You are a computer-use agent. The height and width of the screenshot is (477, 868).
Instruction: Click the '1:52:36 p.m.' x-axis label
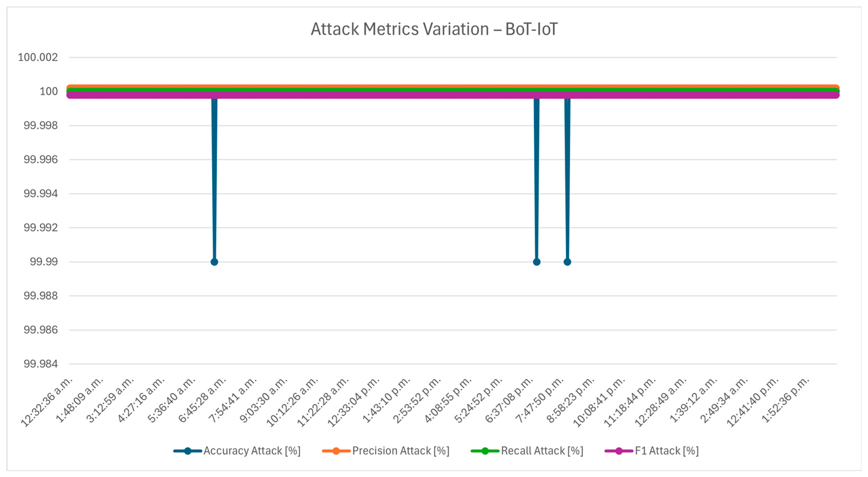(786, 400)
